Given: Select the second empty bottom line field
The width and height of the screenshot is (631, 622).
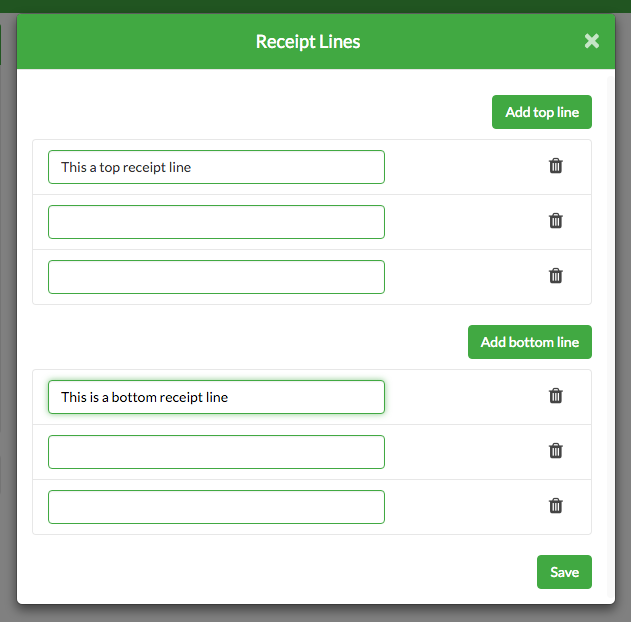Looking at the screenshot, I should click(x=217, y=452).
